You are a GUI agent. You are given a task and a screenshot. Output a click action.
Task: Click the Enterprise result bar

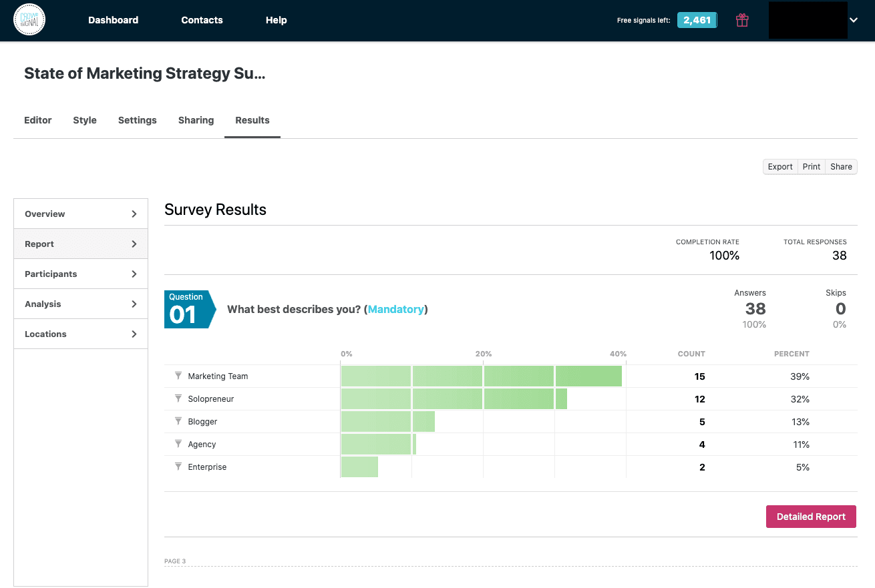359,467
